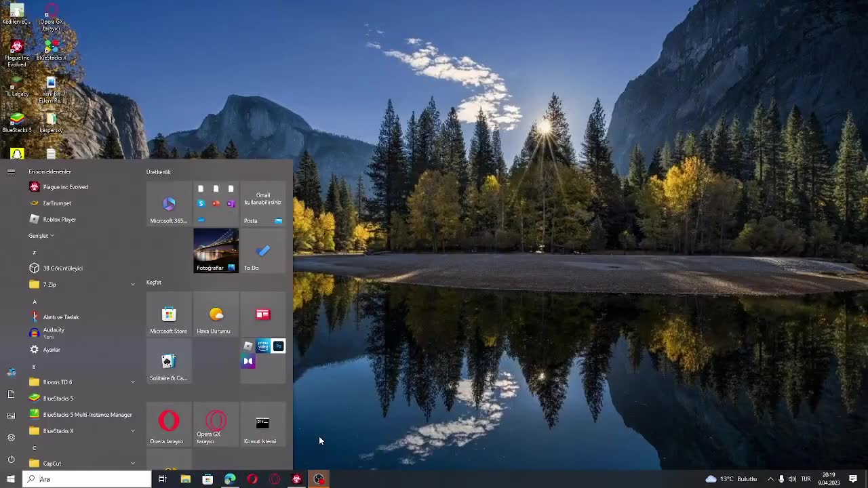Expand the recently added list with Genişlet
Image resolution: width=868 pixels, height=488 pixels.
[41, 236]
